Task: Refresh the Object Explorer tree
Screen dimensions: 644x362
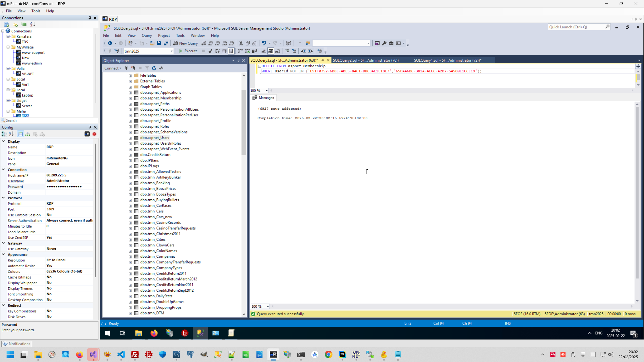Action: (x=154, y=68)
